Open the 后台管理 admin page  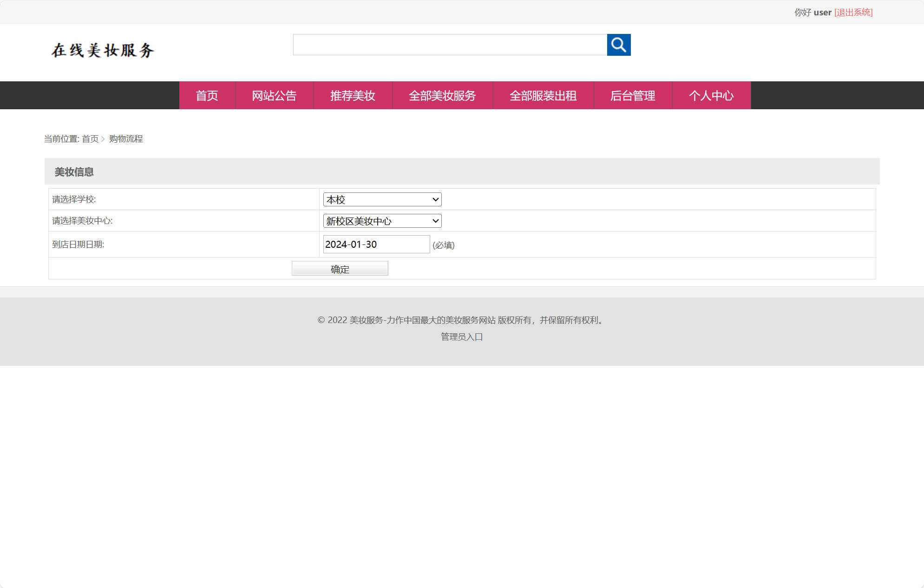(633, 95)
